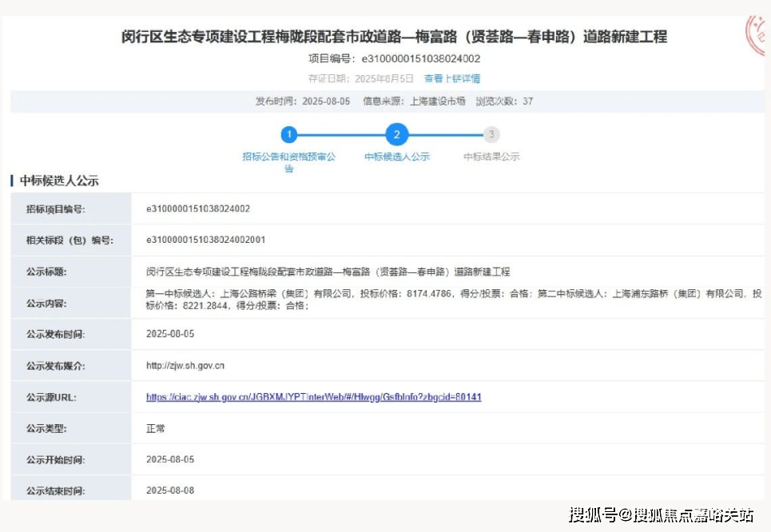Click 项目编号 e310000151038024002 under title
This screenshot has height=532, width=771.
pyautogui.click(x=394, y=59)
